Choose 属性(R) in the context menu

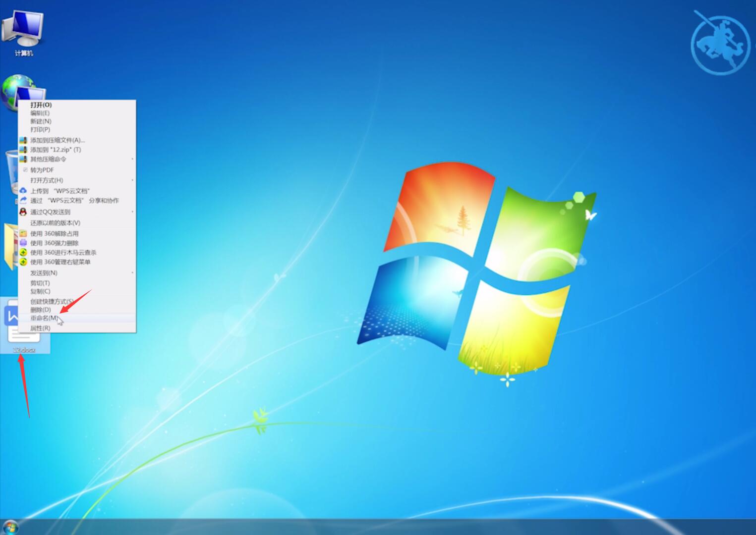click(x=77, y=328)
